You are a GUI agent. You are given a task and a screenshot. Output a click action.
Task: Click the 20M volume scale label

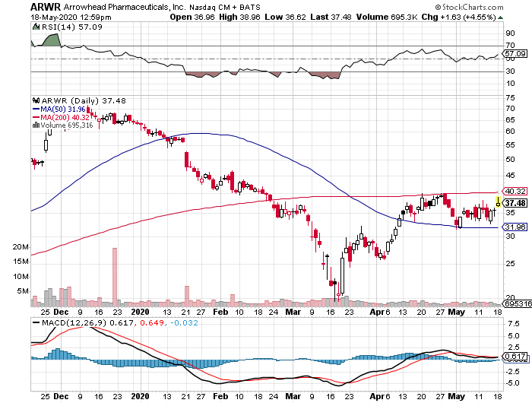pyautogui.click(x=21, y=247)
